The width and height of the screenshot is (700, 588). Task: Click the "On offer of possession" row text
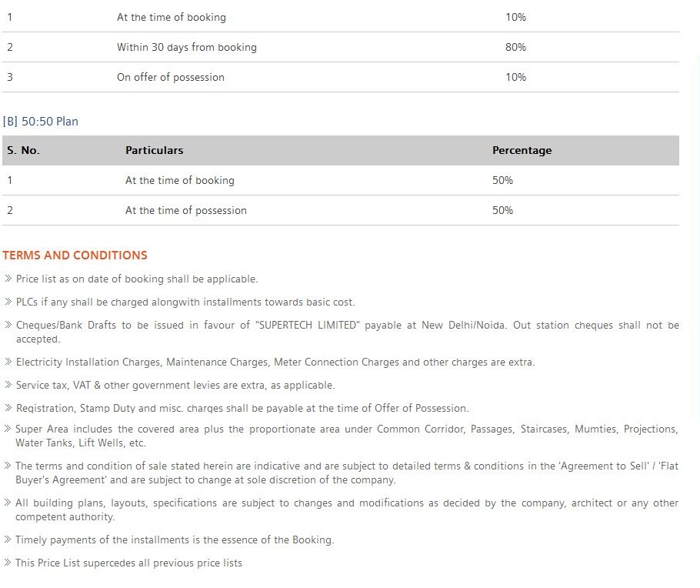pyautogui.click(x=171, y=78)
